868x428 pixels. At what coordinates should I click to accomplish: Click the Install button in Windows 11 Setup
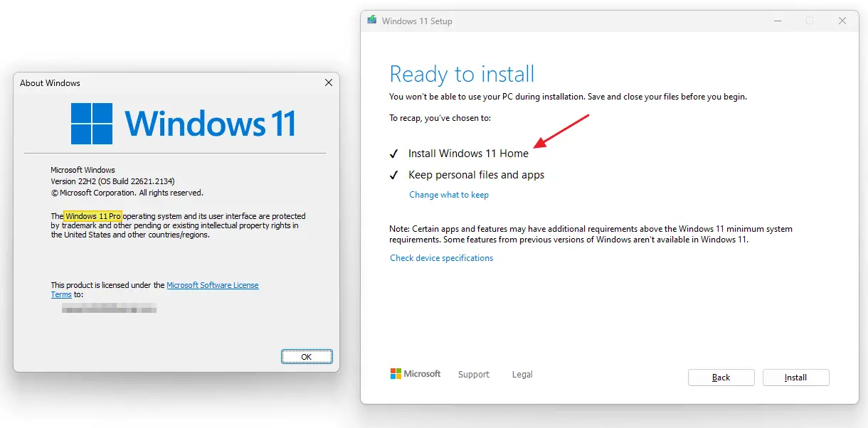[795, 378]
